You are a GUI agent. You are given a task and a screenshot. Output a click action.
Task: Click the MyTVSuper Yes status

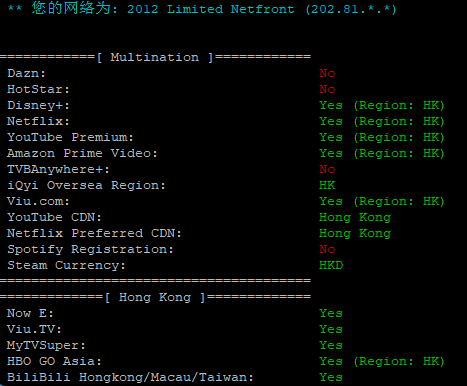pos(331,345)
